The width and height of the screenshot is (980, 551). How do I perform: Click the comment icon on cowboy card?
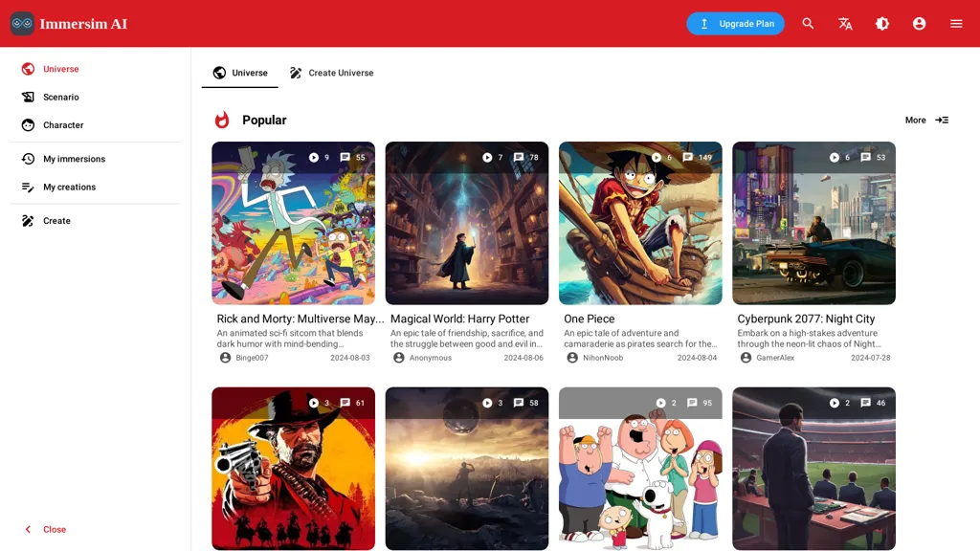345,403
